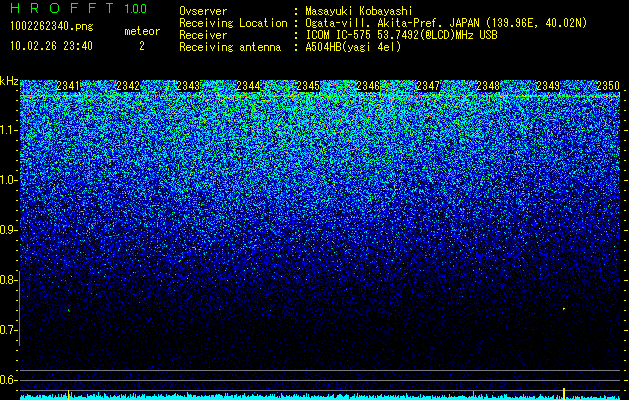Click the 2344 time label
Image resolution: width=629 pixels, height=400 pixels.
pyautogui.click(x=248, y=86)
